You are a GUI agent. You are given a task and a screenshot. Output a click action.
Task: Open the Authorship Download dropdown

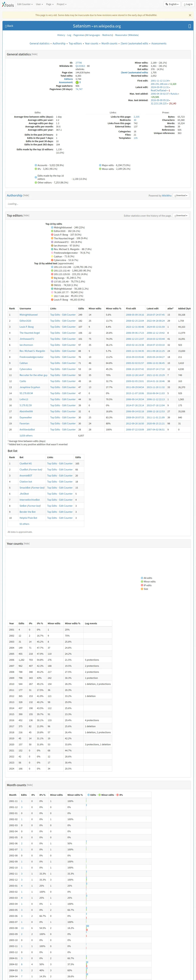[181, 196]
